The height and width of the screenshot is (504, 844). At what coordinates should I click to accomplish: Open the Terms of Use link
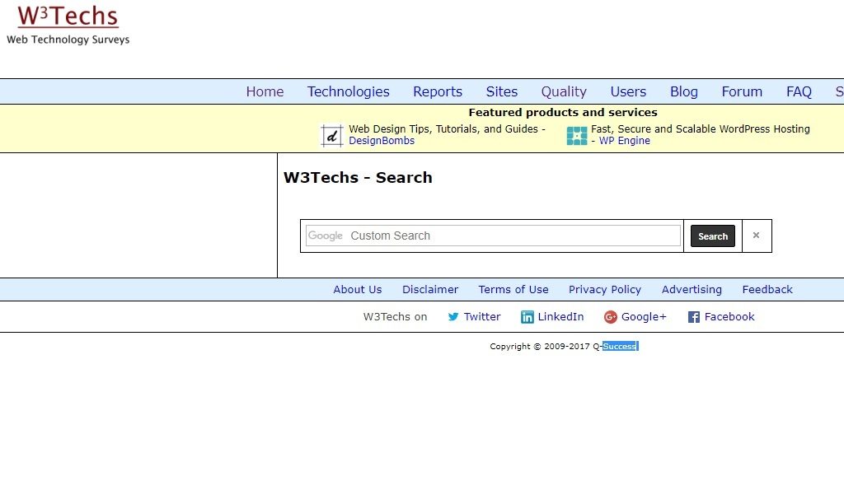click(x=513, y=289)
